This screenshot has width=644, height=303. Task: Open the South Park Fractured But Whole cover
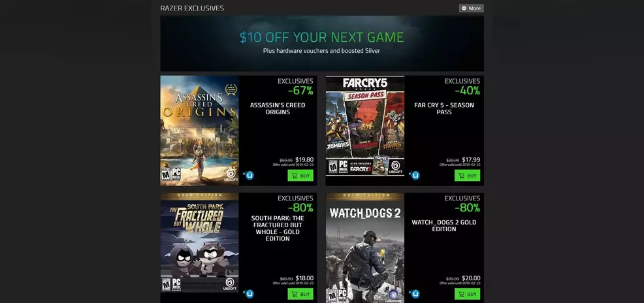pos(199,243)
